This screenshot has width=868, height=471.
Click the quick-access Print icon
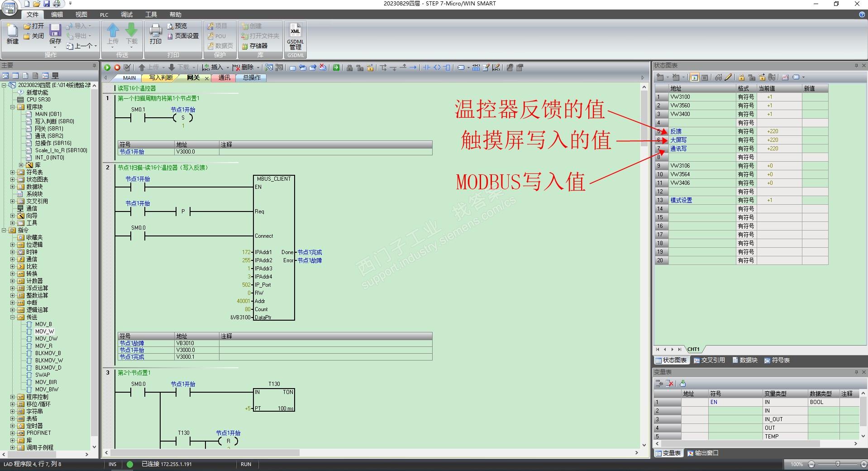[57, 4]
